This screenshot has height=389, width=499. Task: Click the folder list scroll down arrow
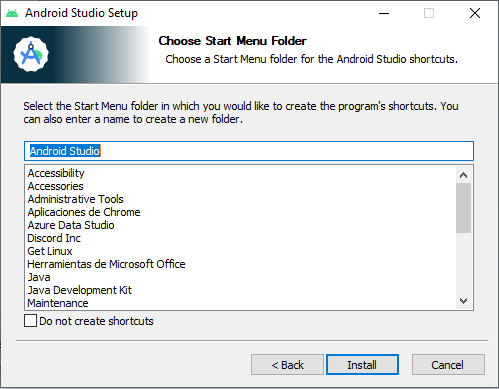pos(463,301)
